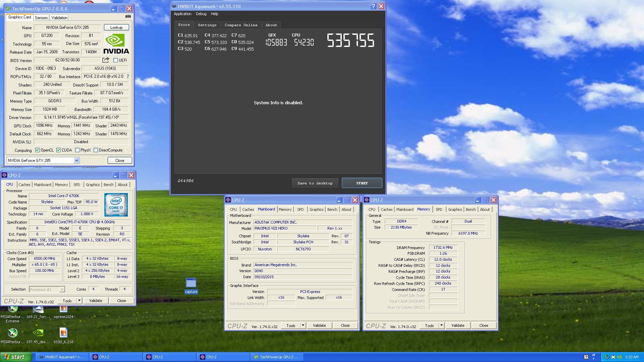644x362 pixels.
Task: Toggle the DirectCompute checkbox
Action: [x=96, y=150]
